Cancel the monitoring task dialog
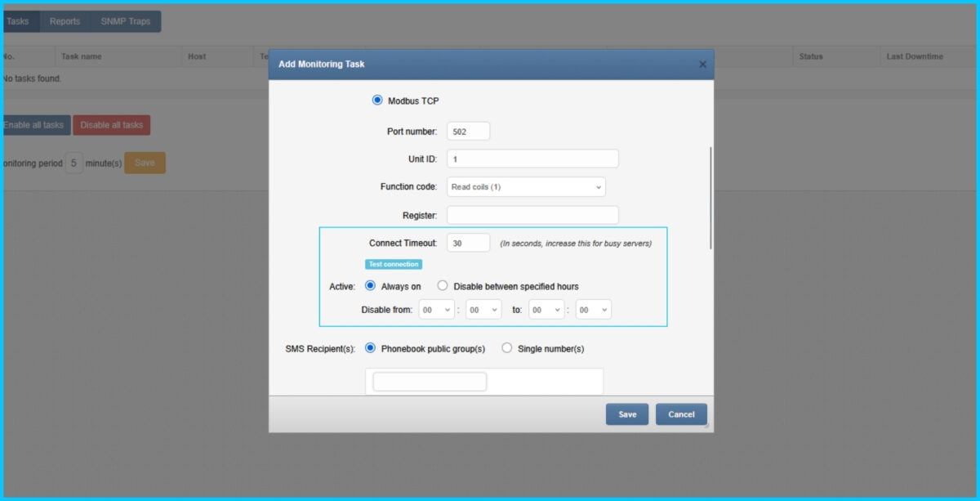 681,414
